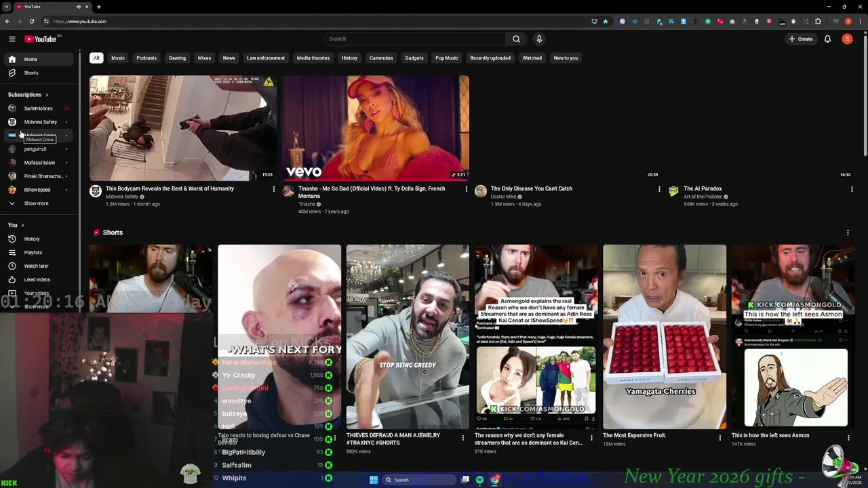Open The Only Disease You Can't Catch title
Screen dimensions: 868x488
point(532,188)
